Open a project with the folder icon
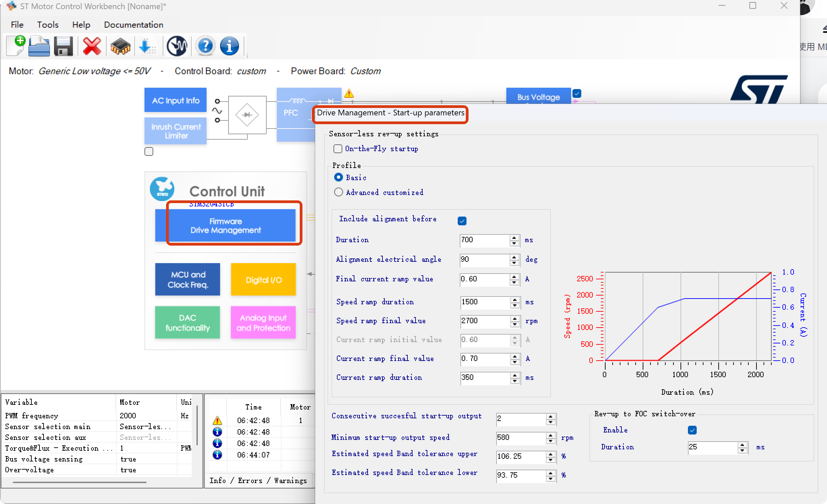 tap(39, 46)
